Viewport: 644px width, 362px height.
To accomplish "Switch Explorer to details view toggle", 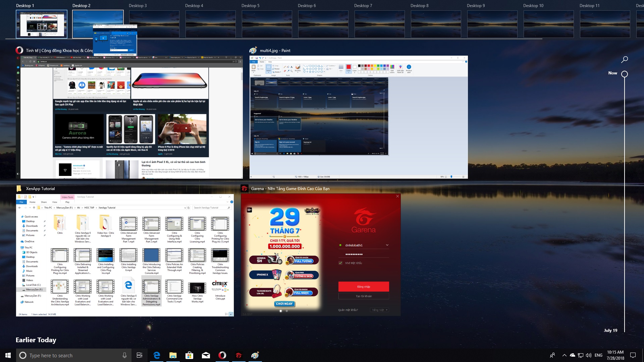I will (227, 314).
